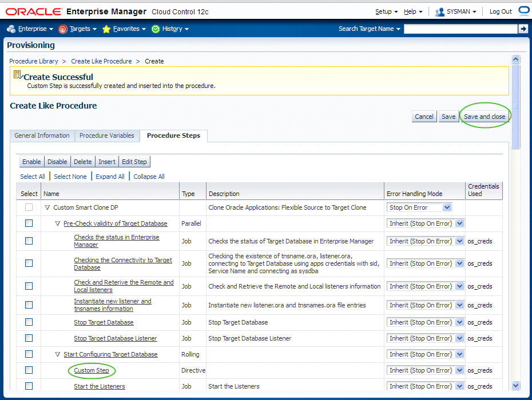532x400 pixels.
Task: Click the Collapse All link
Action: (149, 177)
